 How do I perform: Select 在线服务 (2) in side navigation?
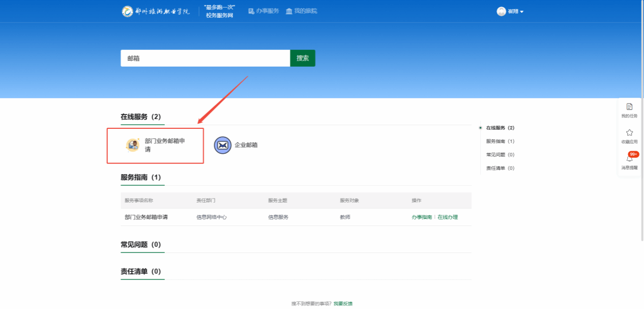pyautogui.click(x=500, y=128)
